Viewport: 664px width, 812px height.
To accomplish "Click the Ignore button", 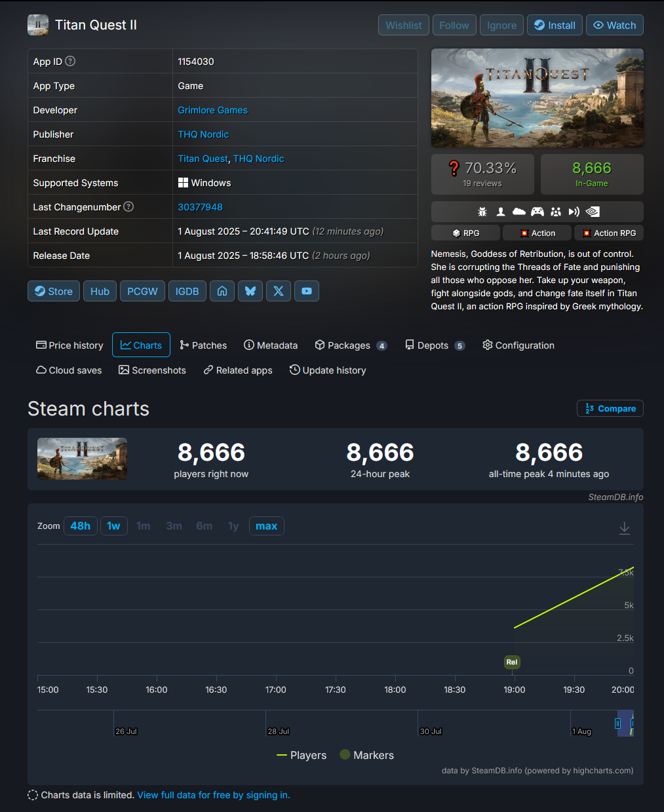I will coord(502,25).
